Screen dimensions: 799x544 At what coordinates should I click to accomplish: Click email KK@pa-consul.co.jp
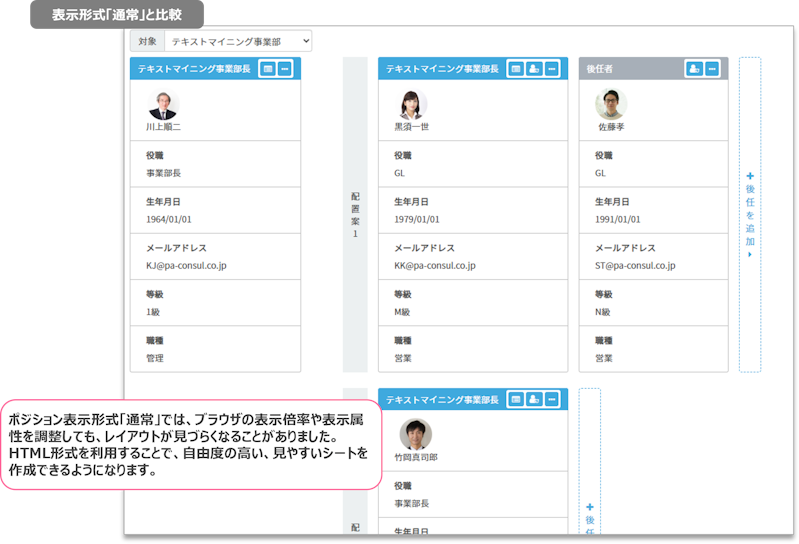pyautogui.click(x=434, y=266)
